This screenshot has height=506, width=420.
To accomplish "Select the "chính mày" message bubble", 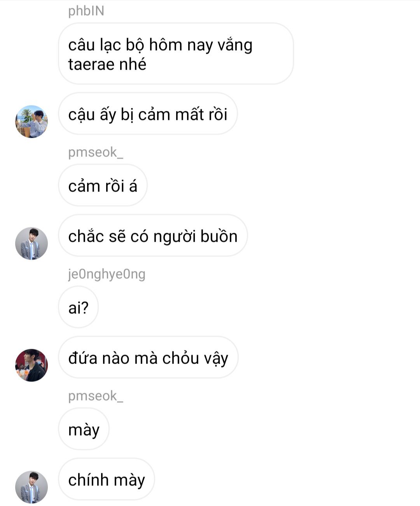I will pyautogui.click(x=107, y=479).
